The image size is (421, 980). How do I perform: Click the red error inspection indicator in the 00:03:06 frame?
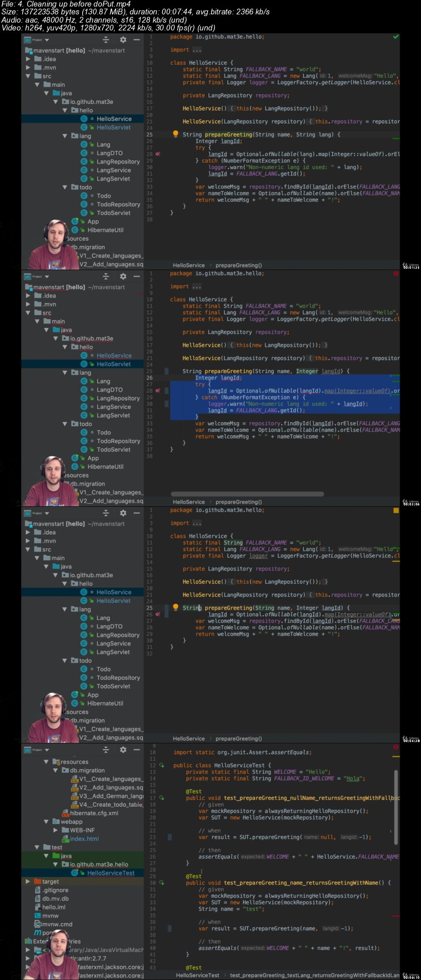(396, 273)
